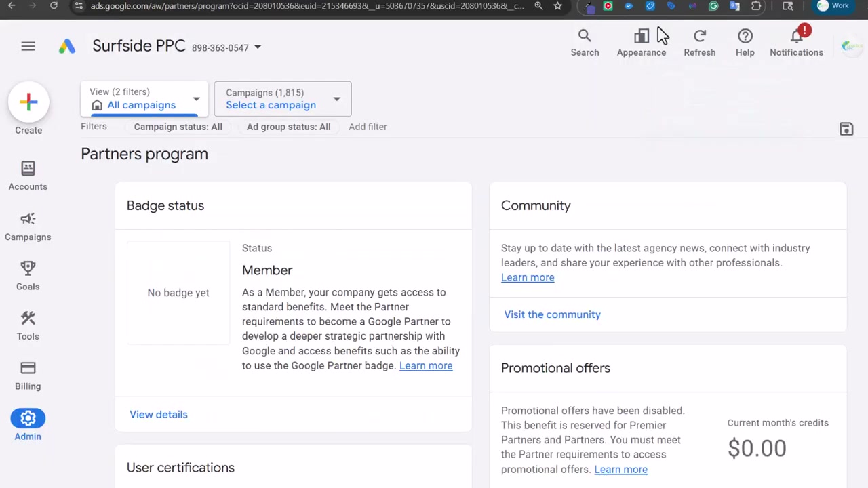Open Goals in the sidebar
The image size is (868, 488).
pos(28,276)
